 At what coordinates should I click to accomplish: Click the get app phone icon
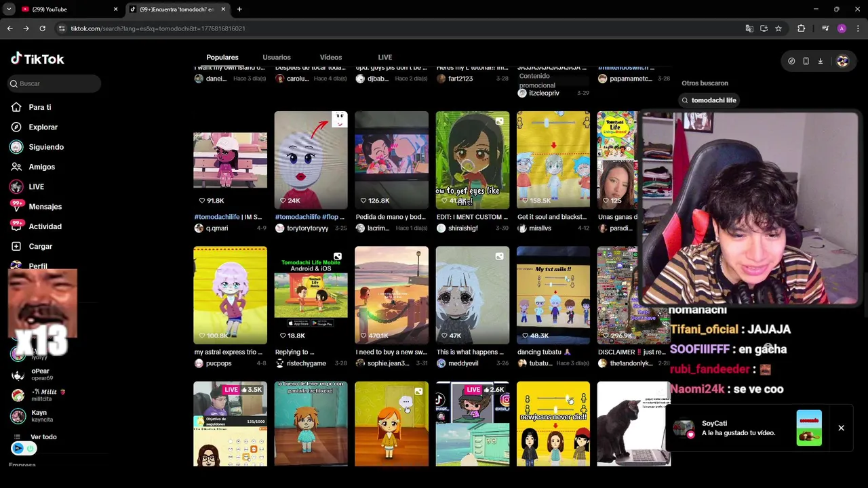tap(806, 61)
